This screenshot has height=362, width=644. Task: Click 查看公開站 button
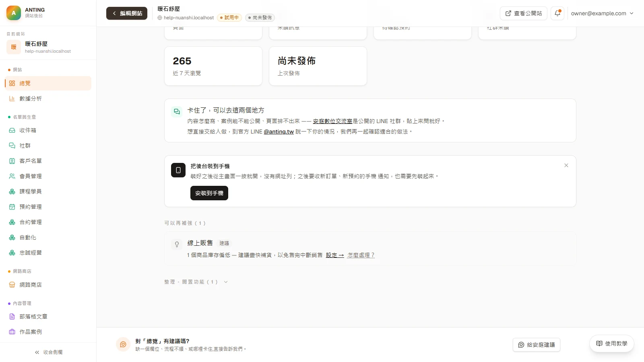click(x=523, y=13)
